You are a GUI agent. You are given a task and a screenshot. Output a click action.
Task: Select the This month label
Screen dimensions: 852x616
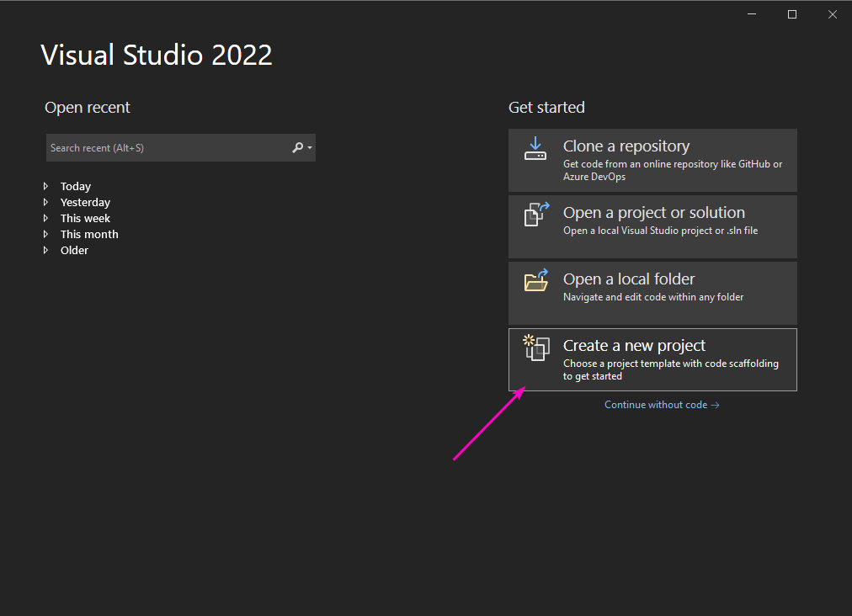(89, 234)
